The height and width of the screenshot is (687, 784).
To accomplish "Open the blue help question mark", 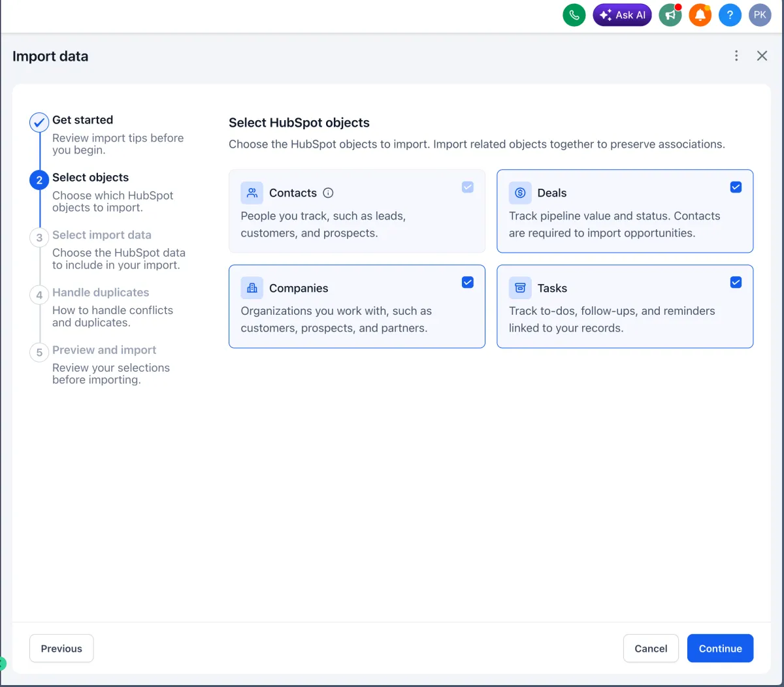I will point(730,15).
